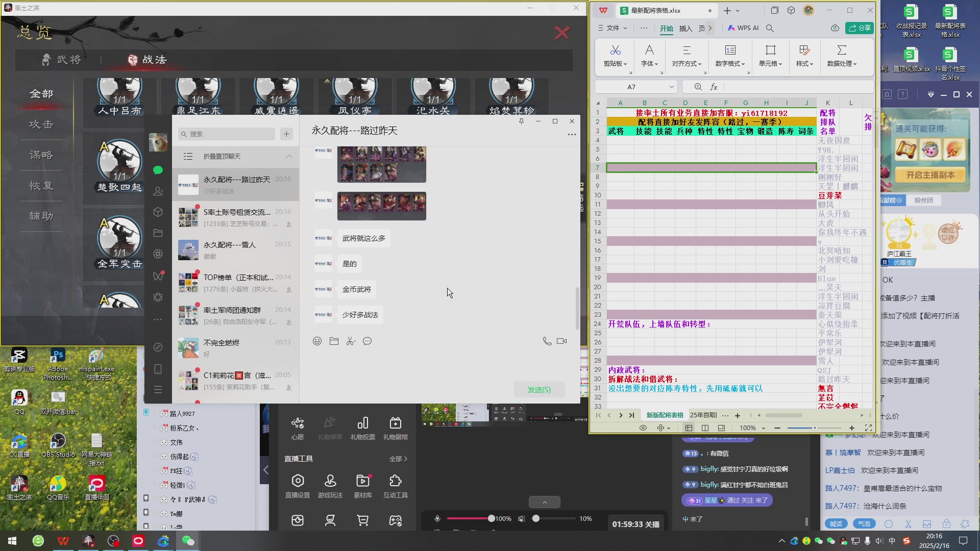Start voice call in WeChat chat
980x551 pixels.
[547, 341]
